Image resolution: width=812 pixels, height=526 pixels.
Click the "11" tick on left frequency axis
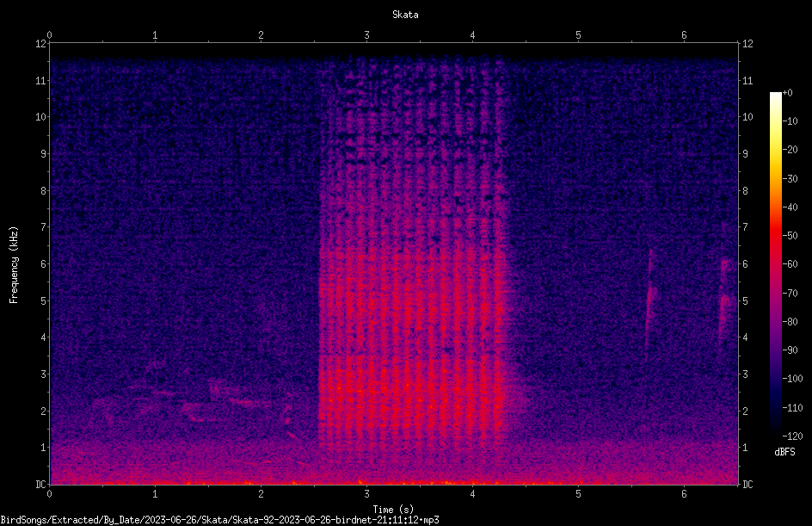40,80
